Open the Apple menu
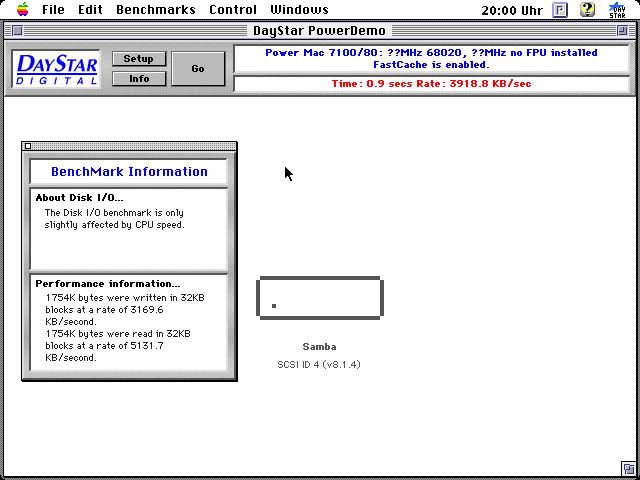 tap(22, 9)
